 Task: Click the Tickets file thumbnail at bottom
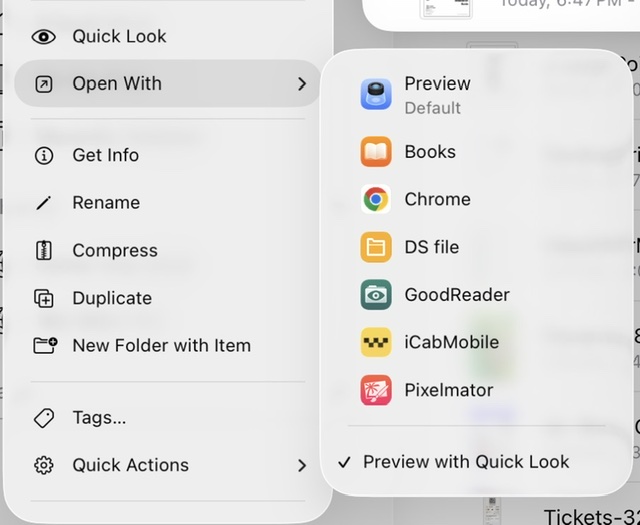[492, 510]
